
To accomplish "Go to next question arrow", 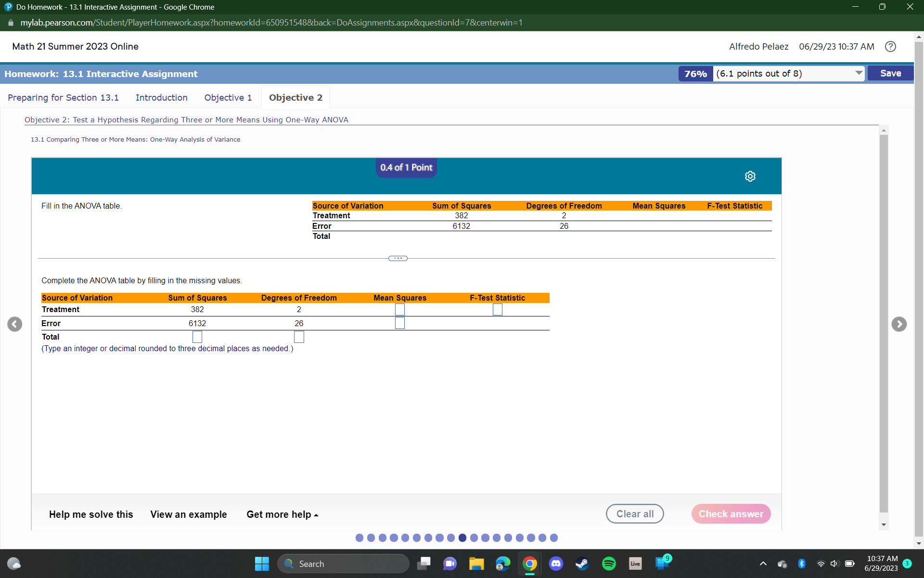I will [x=898, y=324].
